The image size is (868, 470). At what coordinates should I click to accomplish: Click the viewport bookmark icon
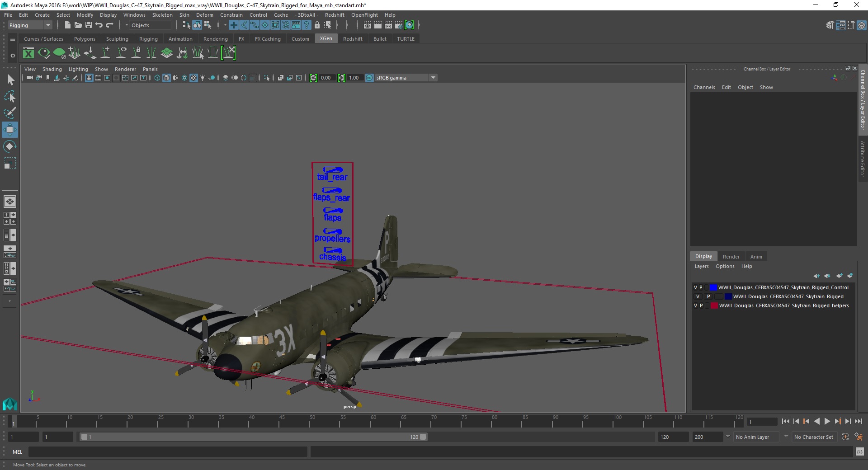pos(48,78)
